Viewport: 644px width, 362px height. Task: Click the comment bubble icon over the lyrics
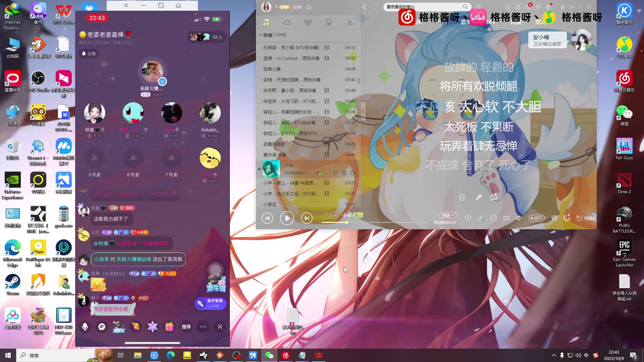coord(494,197)
